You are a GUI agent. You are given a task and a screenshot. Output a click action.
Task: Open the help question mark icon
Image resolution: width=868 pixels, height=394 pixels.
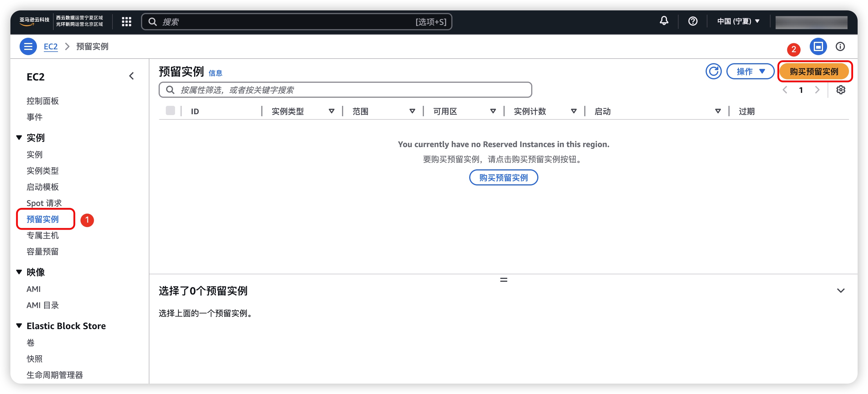692,21
